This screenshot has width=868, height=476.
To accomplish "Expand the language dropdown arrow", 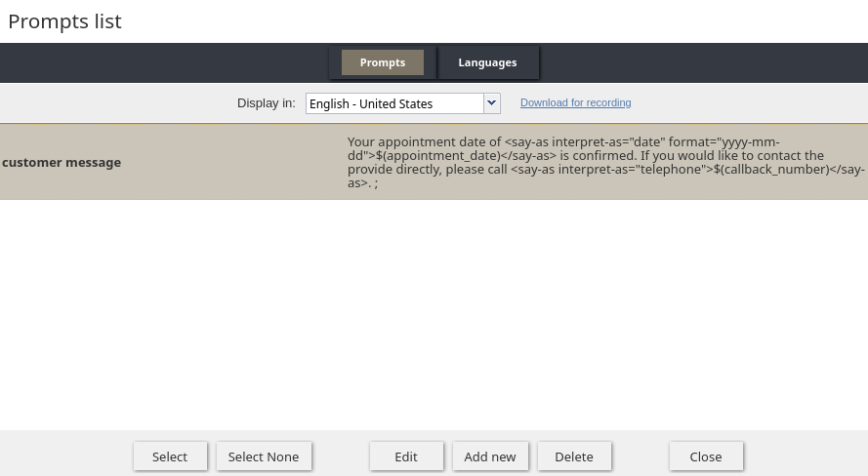I will pyautogui.click(x=491, y=103).
